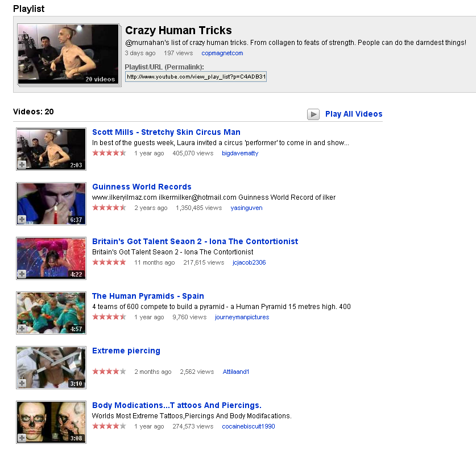The height and width of the screenshot is (449, 476).
Task: Open Guinness World Records video title
Action: 142,187
